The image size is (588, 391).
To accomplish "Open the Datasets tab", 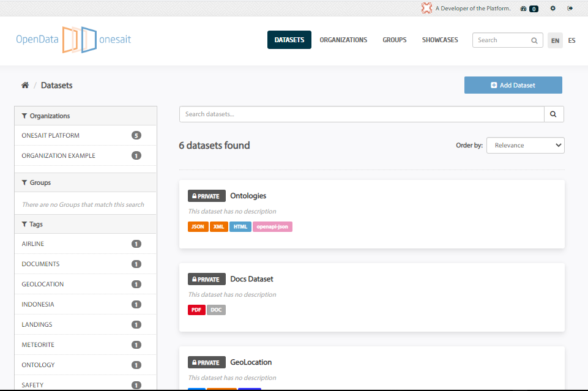I will click(x=289, y=40).
